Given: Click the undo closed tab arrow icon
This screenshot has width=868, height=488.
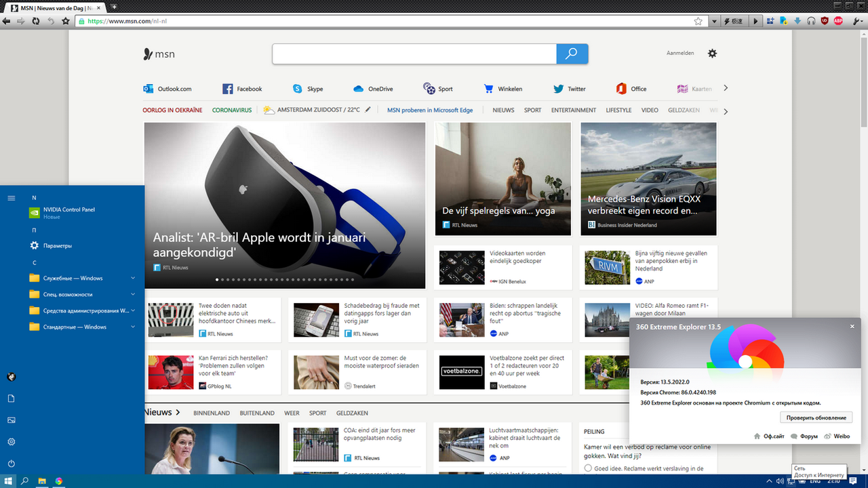Looking at the screenshot, I should (51, 21).
